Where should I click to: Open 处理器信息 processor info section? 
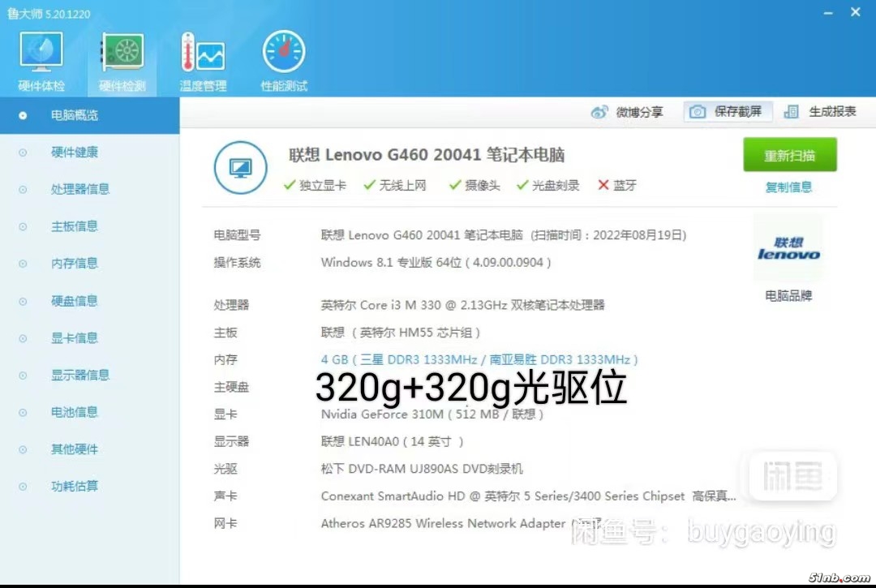coord(79,189)
